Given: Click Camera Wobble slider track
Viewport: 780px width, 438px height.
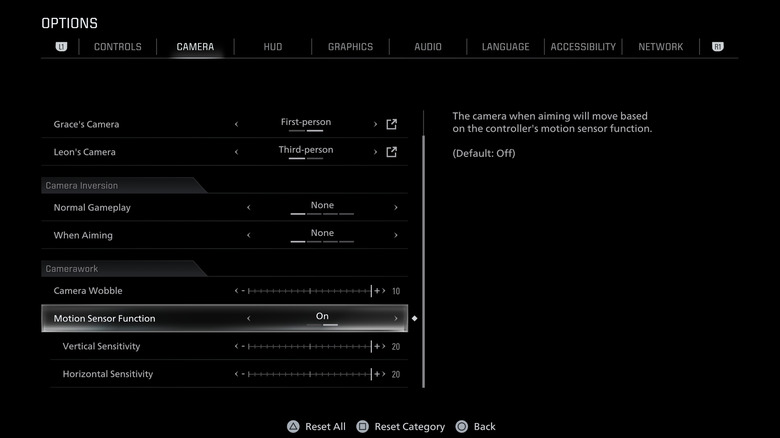Looking at the screenshot, I should point(309,291).
